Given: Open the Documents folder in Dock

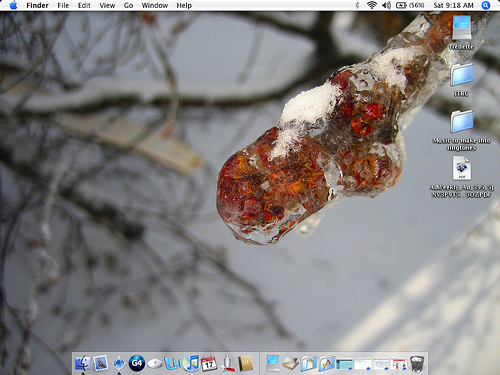Looking at the screenshot, I should 309,363.
